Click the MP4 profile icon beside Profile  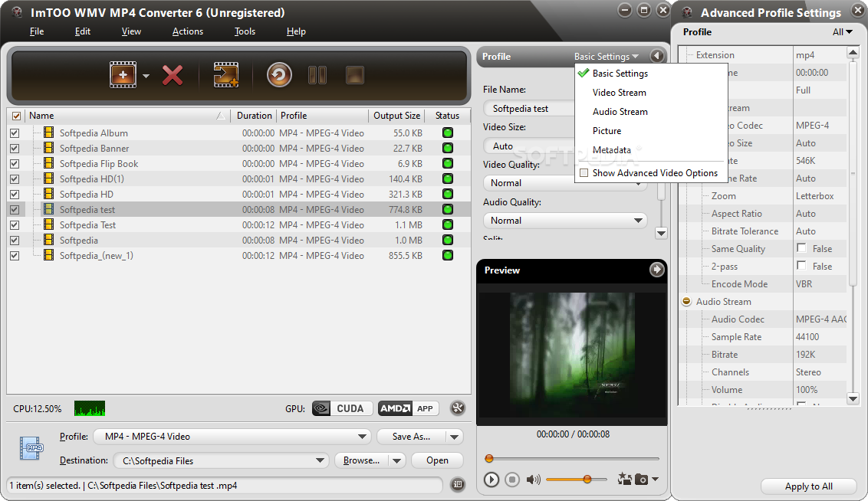(x=31, y=448)
